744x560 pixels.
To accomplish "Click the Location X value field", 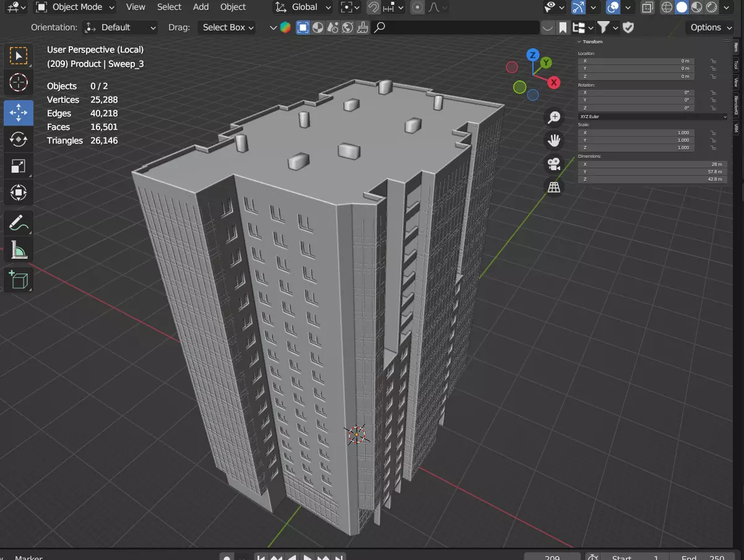I will 636,61.
